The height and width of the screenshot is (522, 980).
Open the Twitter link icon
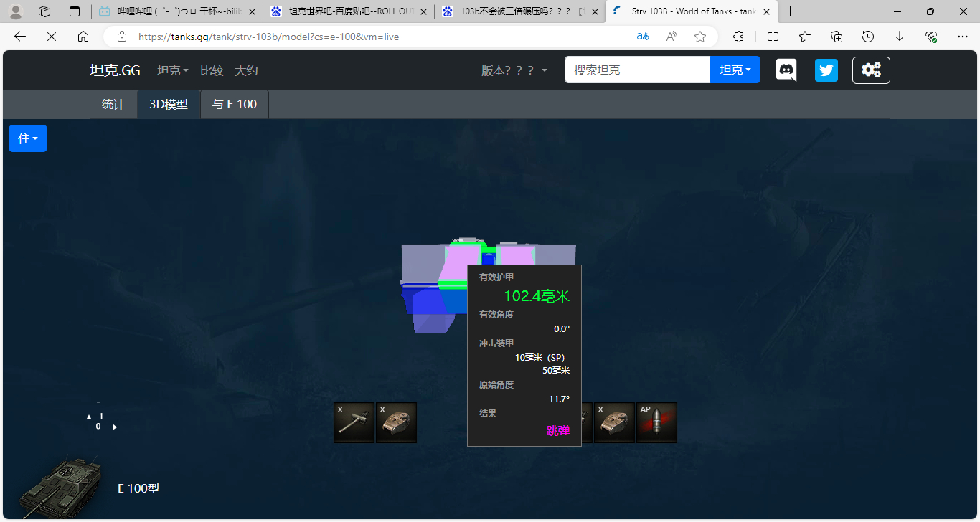[826, 70]
